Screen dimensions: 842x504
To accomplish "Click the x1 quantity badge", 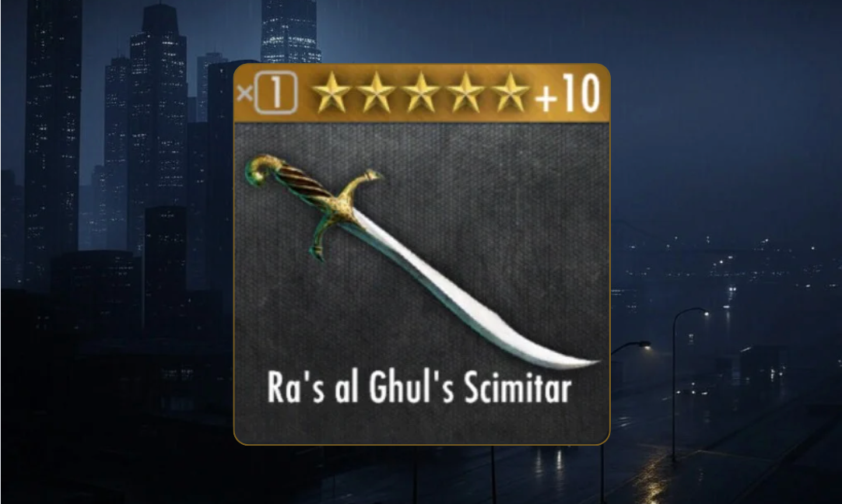I will (267, 93).
